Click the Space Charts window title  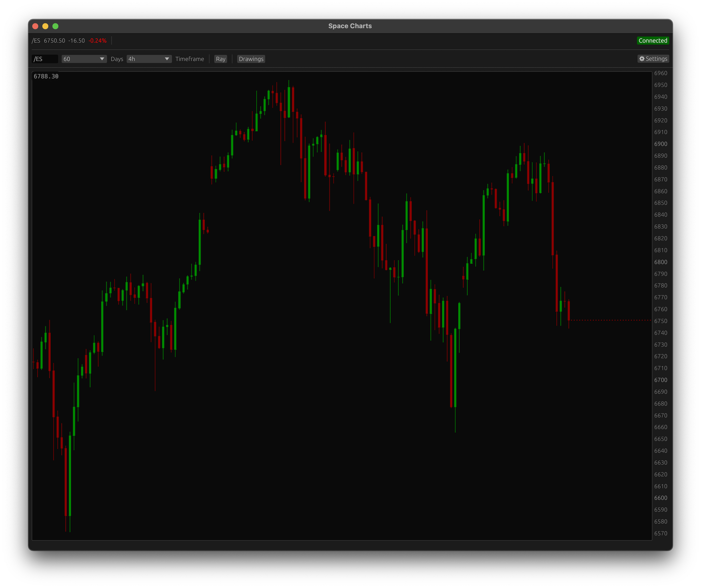pos(350,26)
